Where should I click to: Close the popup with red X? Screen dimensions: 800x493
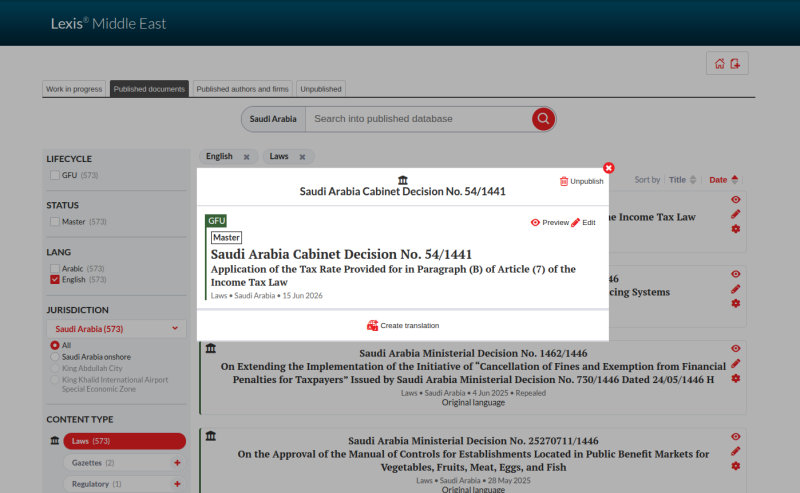[608, 168]
